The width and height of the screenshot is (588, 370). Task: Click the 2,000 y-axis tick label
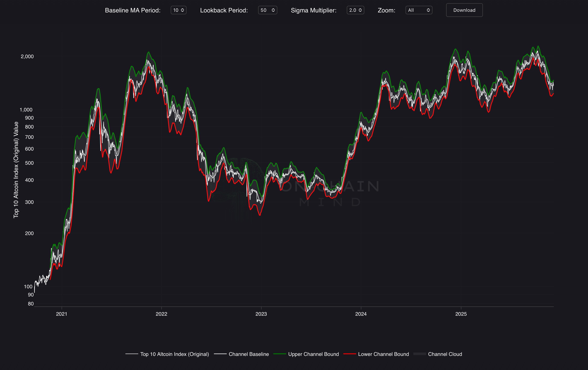pos(27,56)
